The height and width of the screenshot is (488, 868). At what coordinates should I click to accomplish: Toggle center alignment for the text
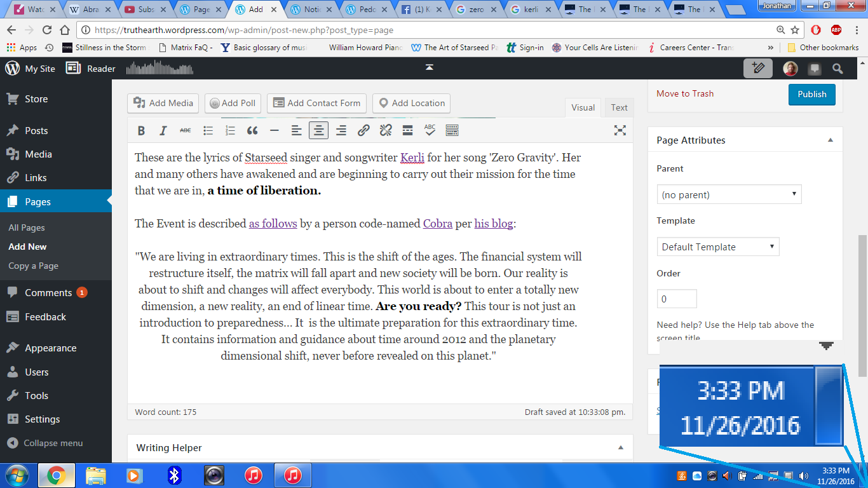pos(319,130)
